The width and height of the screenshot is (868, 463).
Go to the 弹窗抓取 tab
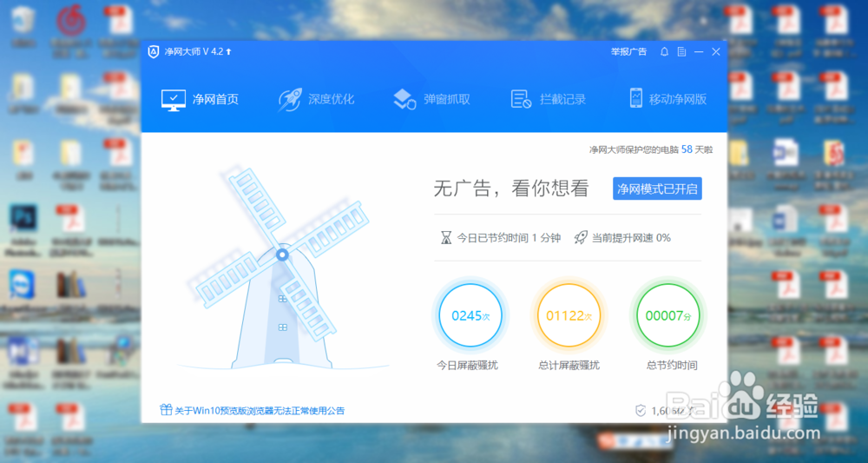[431, 100]
